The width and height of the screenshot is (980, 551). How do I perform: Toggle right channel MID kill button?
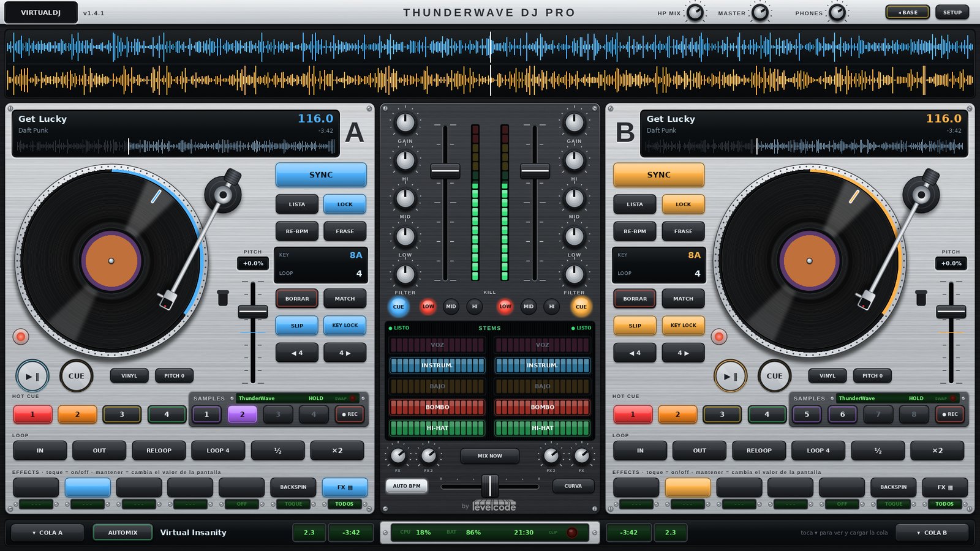[x=528, y=306]
